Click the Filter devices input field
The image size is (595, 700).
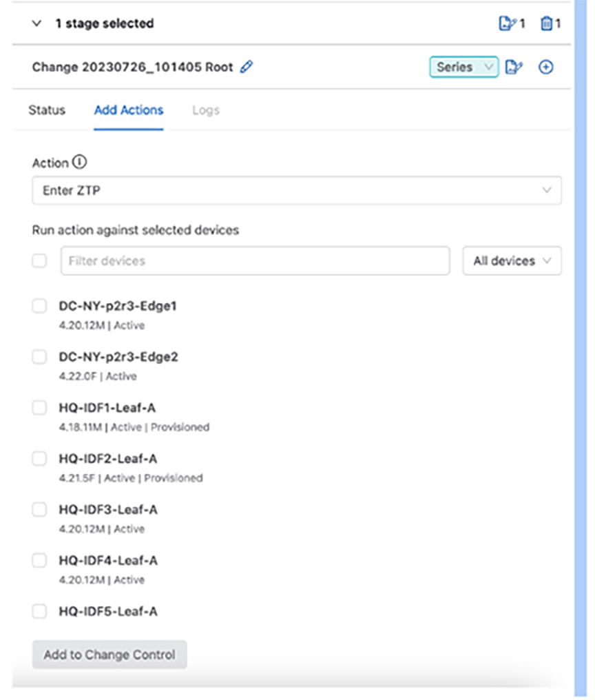coord(255,260)
